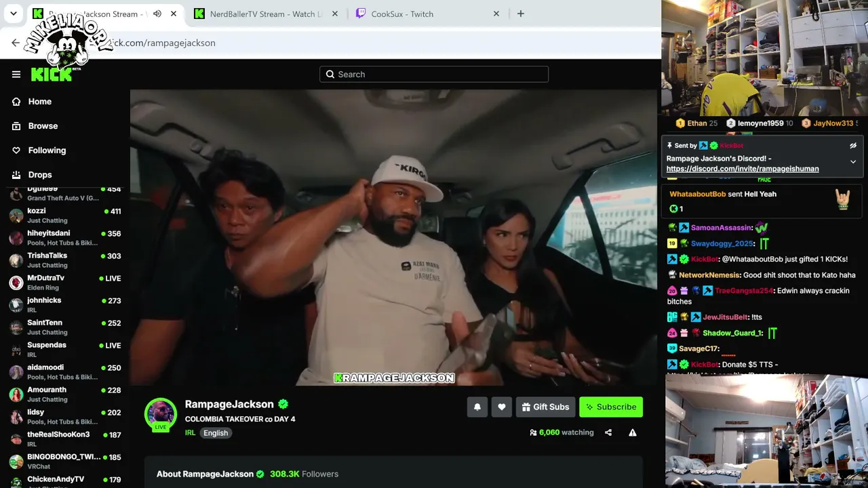Open TrishaTalks channel from the sidebar
868x488 pixels.
pyautogui.click(x=65, y=260)
